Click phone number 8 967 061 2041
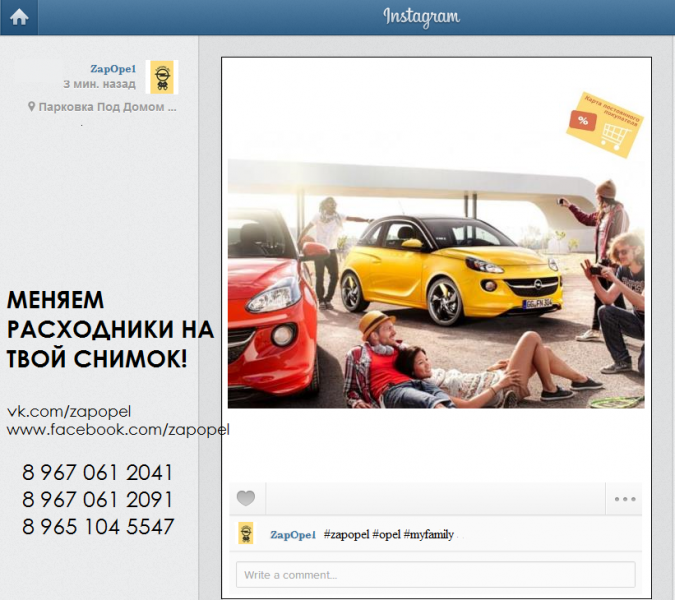This screenshot has height=600, width=675. click(97, 473)
